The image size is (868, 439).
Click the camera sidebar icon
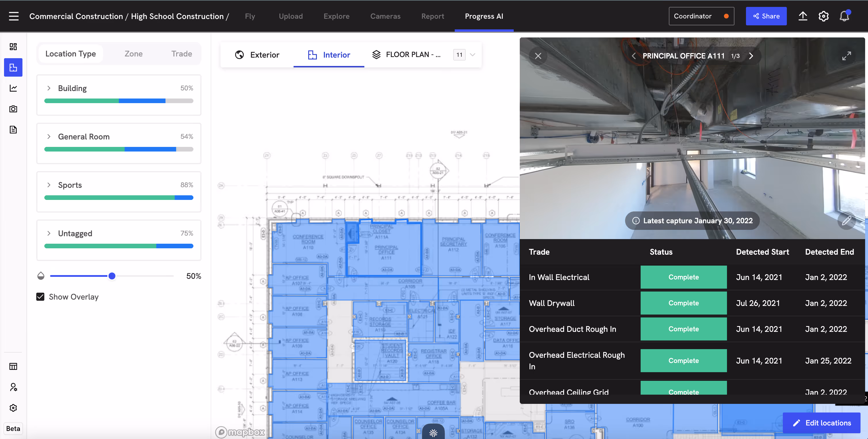coord(13,109)
